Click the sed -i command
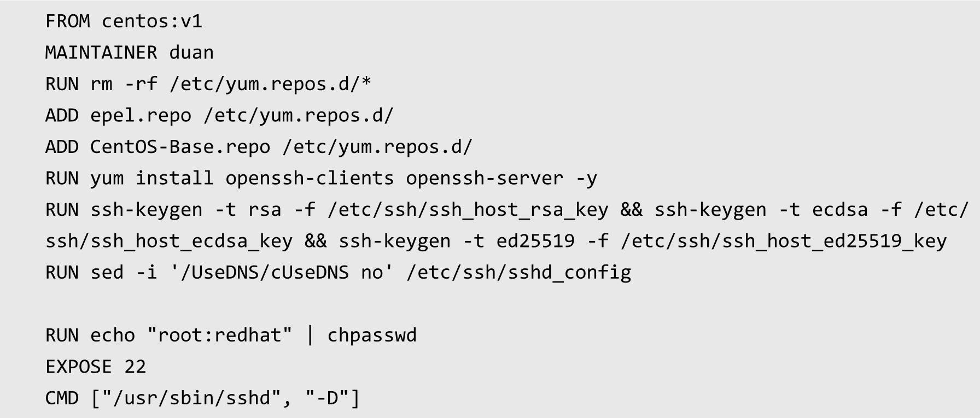Image resolution: width=980 pixels, height=418 pixels. pos(124,272)
